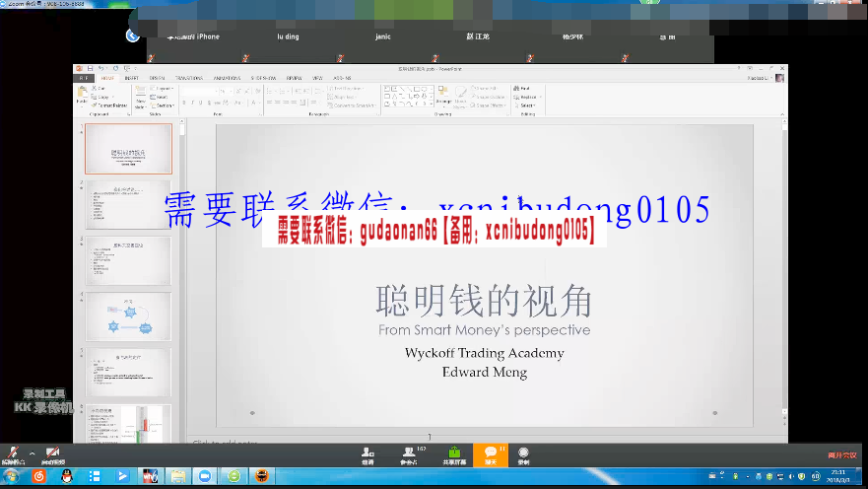Open the Section dropdown
The image size is (868, 489).
tap(162, 105)
